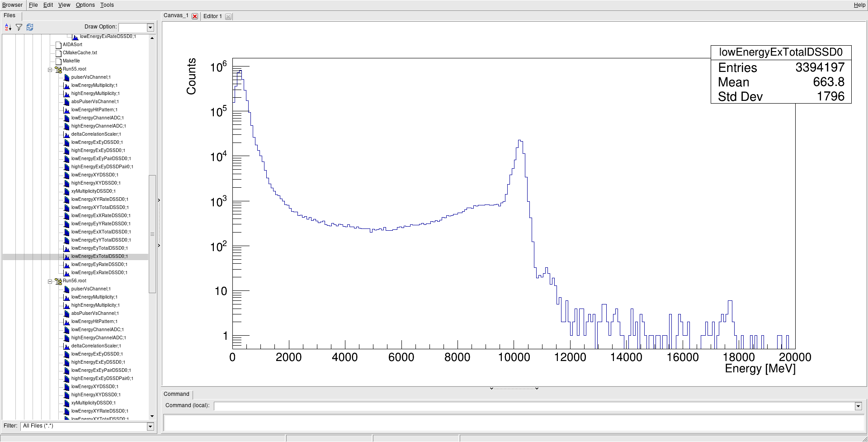Screen dimensions: 868x442
Task: Click the file tree scrollbar down arrow
Action: click(152, 416)
